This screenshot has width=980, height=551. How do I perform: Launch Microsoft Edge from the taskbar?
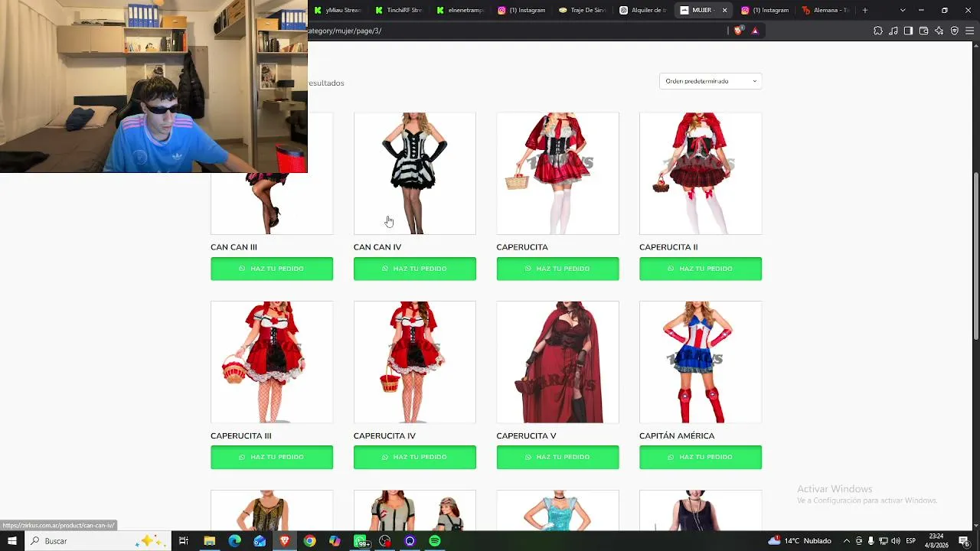[234, 541]
